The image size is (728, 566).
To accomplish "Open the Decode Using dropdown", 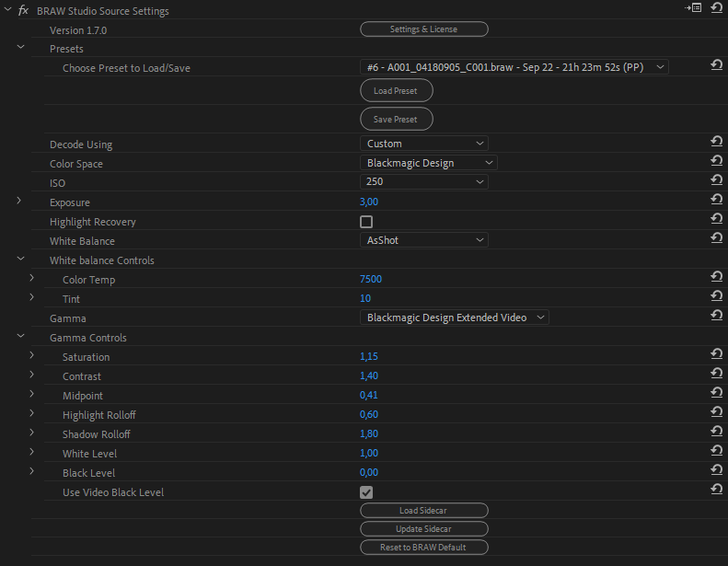I will [423, 144].
